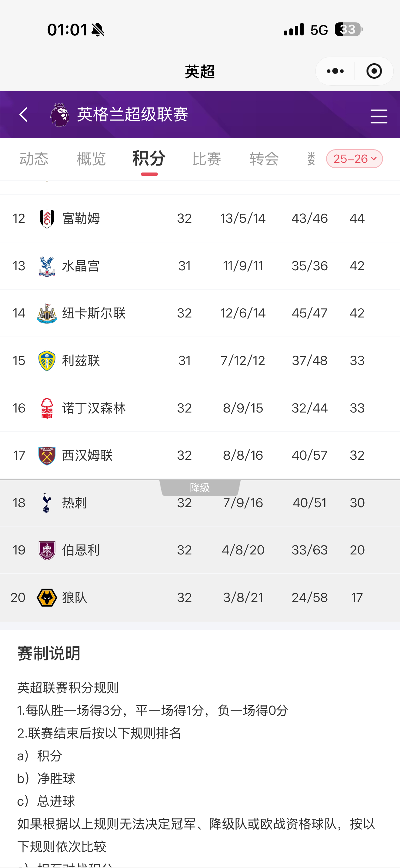Select the Leeds United (利兹联) badge
Screen dimensions: 400x868
click(47, 360)
